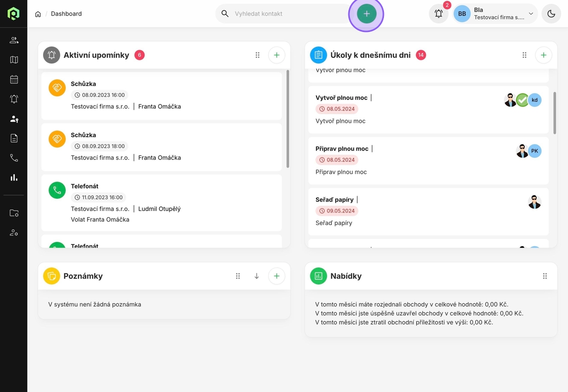Click the red count badge 14

[420, 55]
